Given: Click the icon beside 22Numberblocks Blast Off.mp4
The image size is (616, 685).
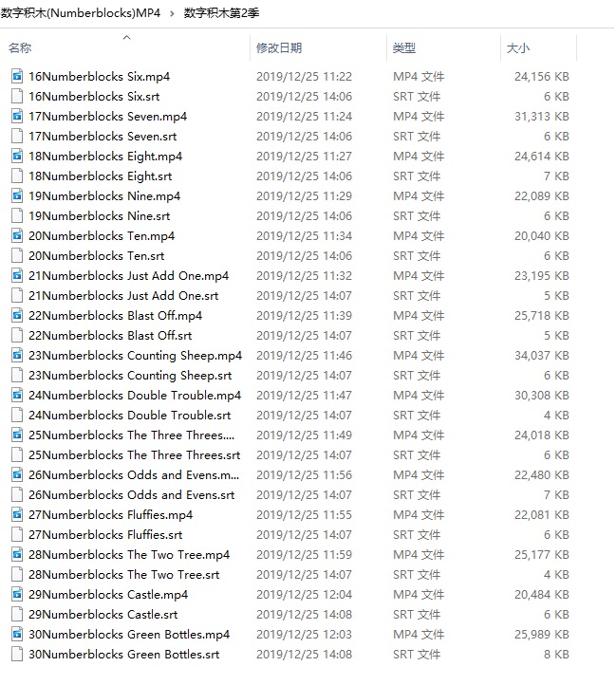Looking at the screenshot, I should [x=16, y=315].
